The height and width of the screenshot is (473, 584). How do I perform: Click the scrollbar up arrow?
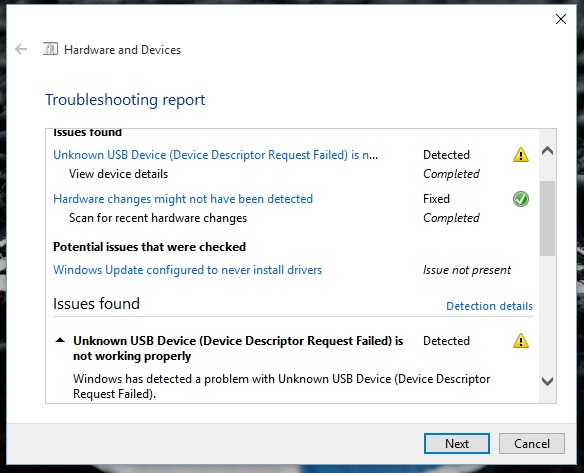point(547,151)
